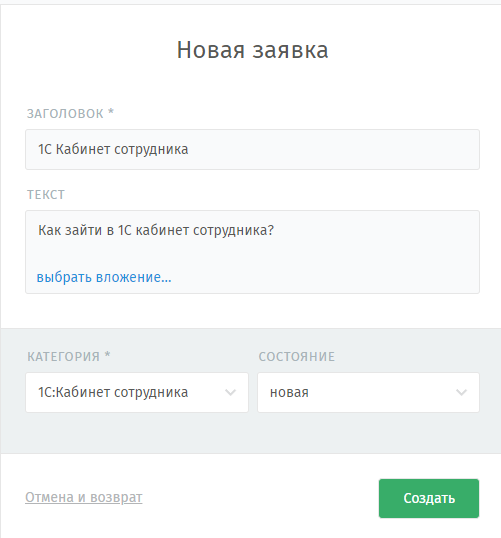501x538 pixels.
Task: Follow the Отмена и возврат link
Action: (x=84, y=497)
